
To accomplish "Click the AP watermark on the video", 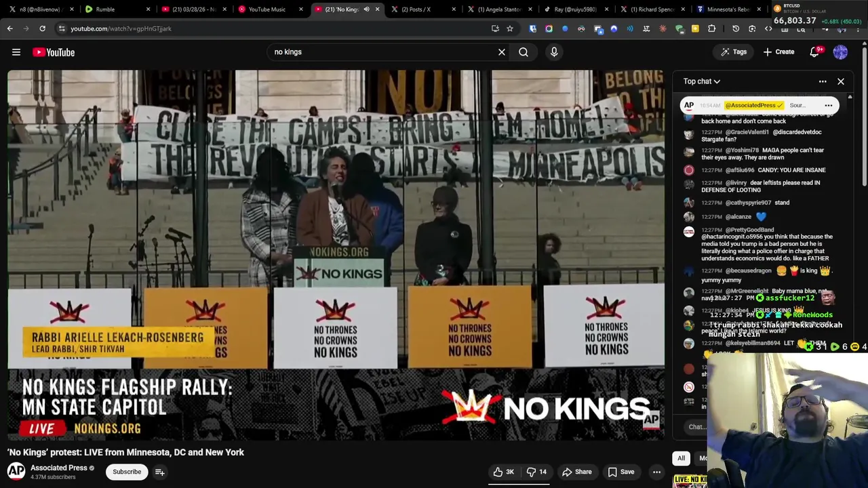I will point(651,420).
